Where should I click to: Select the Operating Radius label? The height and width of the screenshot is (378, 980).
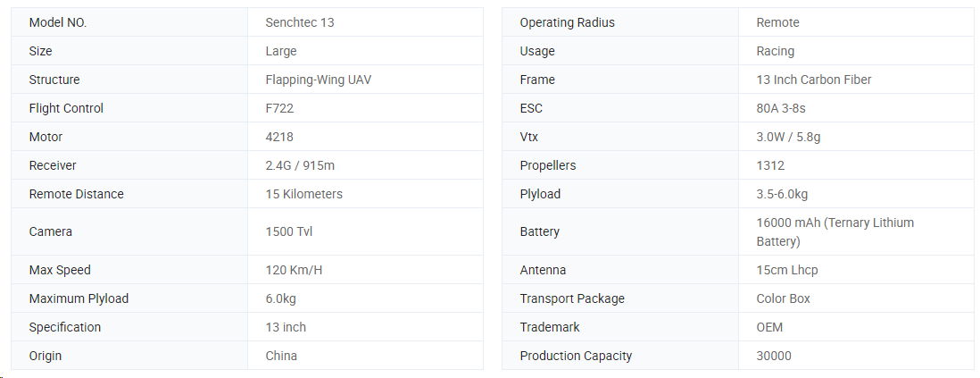(x=568, y=22)
